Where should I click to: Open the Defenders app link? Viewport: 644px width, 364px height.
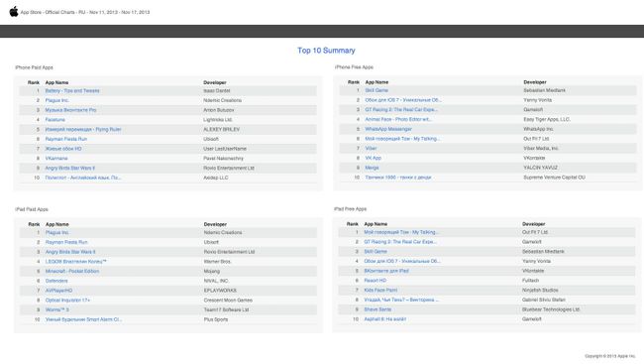[x=56, y=281]
